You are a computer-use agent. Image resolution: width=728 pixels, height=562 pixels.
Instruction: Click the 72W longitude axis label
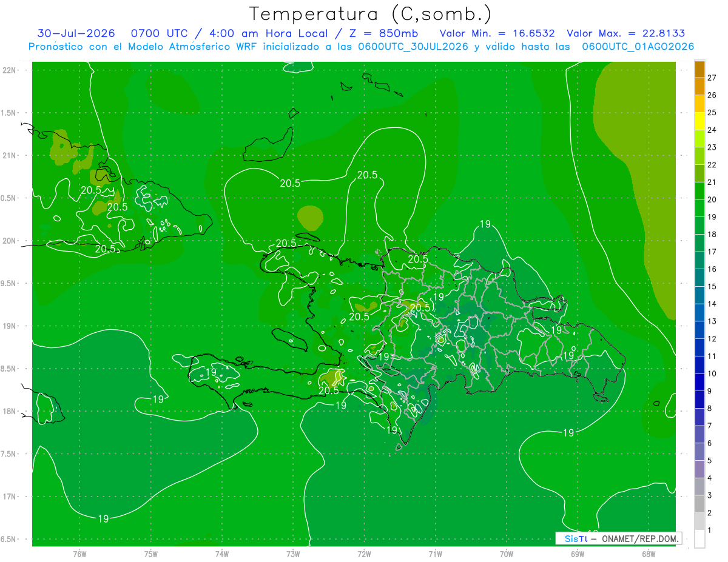[364, 554]
